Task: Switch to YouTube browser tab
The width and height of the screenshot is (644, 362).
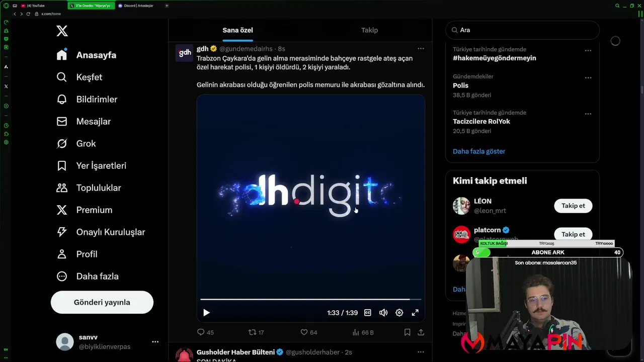Action: pos(42,6)
